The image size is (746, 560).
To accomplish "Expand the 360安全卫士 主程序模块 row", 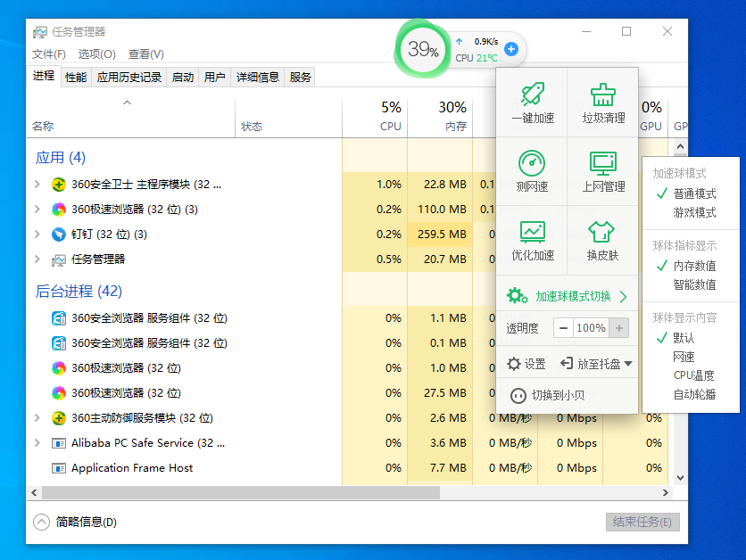I will (37, 185).
